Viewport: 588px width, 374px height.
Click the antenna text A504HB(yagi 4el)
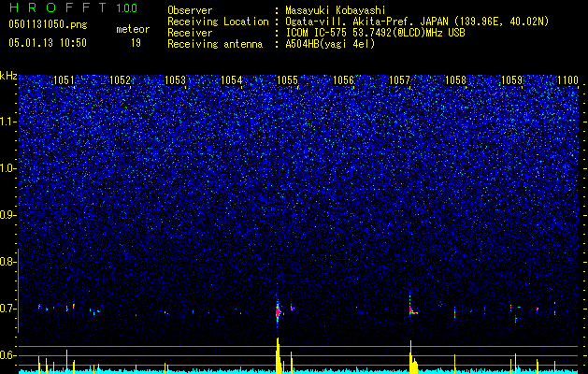coord(330,44)
